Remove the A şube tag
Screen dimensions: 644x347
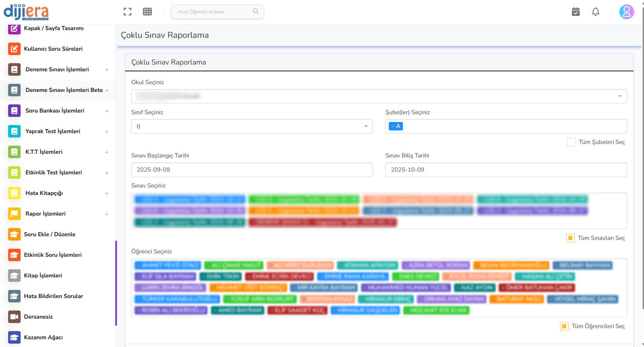(393, 126)
